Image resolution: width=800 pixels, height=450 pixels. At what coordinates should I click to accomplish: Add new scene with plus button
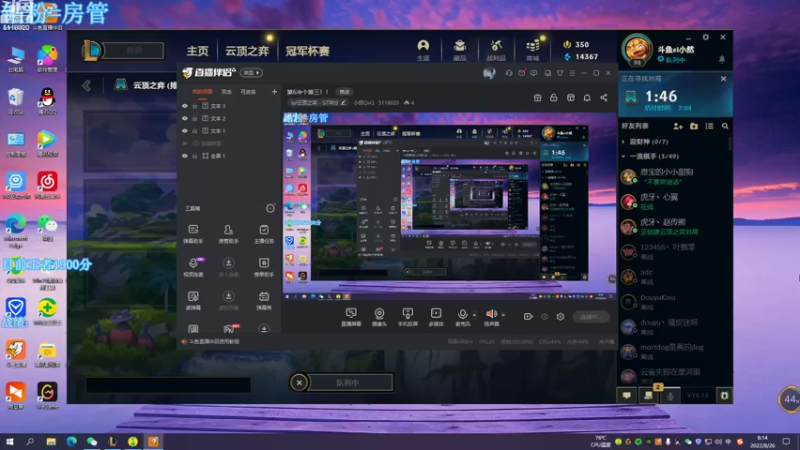(274, 92)
